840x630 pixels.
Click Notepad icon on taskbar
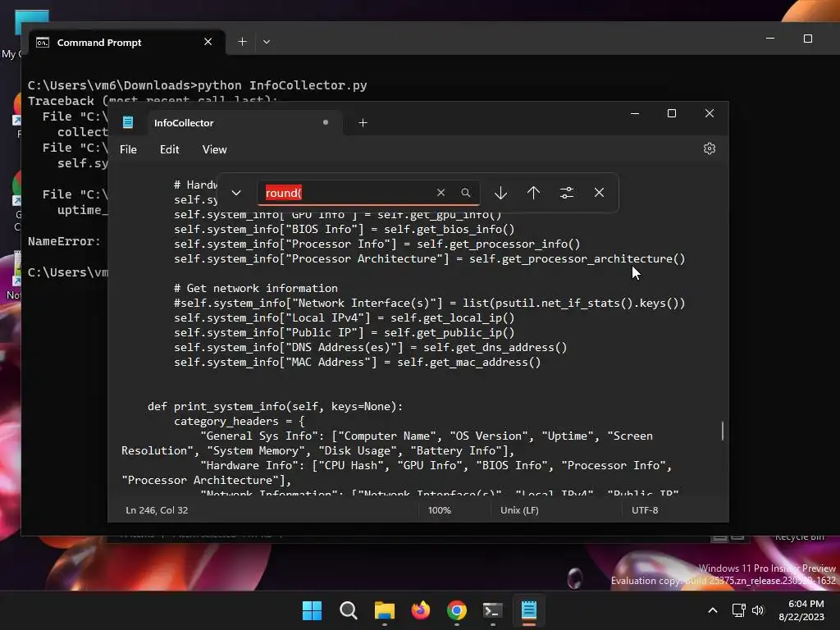[529, 610]
